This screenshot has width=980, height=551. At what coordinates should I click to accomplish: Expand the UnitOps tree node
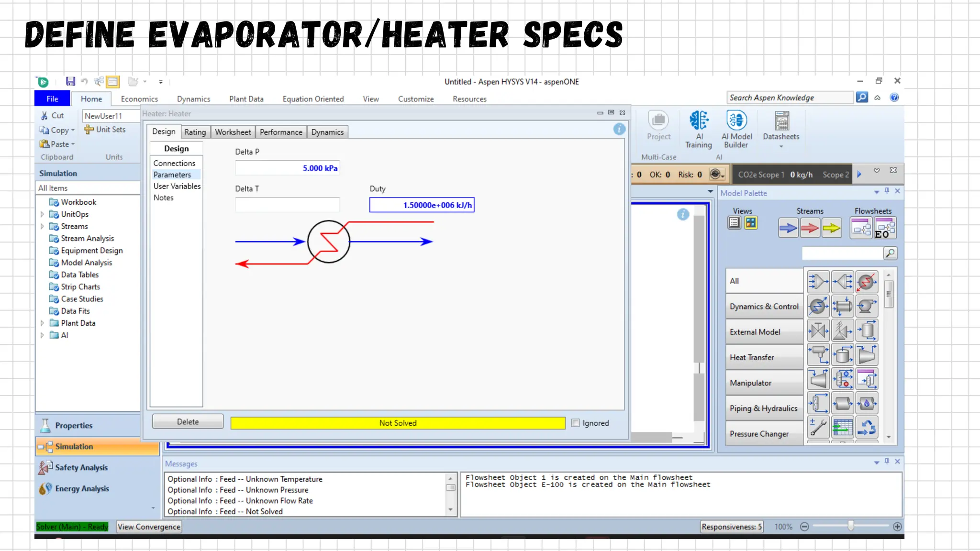[x=42, y=214]
